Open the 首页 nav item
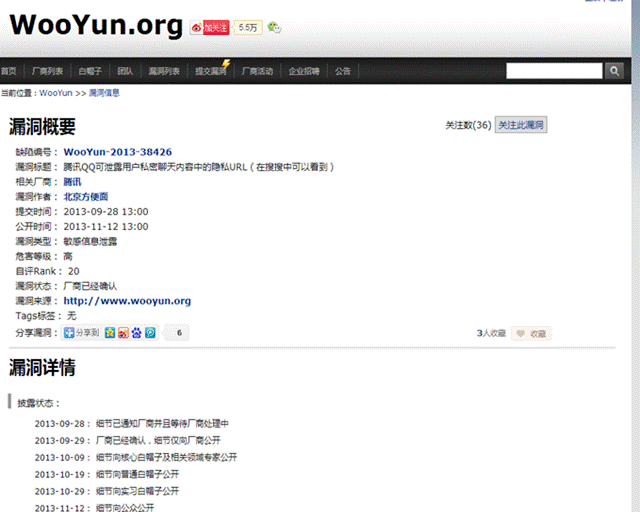Screen dimensions: 640x512 click(9, 71)
